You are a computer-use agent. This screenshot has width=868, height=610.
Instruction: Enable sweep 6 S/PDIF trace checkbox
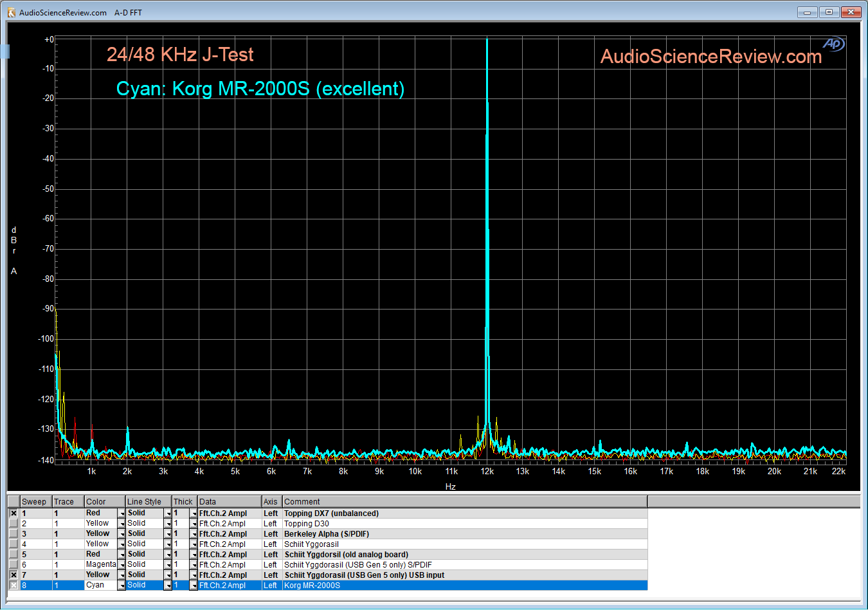click(14, 565)
